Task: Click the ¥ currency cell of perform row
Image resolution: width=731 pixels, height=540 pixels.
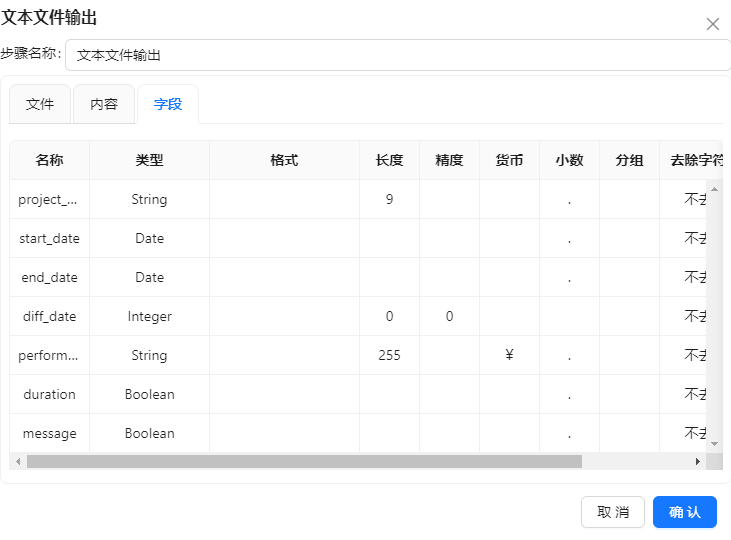Action: pos(509,356)
